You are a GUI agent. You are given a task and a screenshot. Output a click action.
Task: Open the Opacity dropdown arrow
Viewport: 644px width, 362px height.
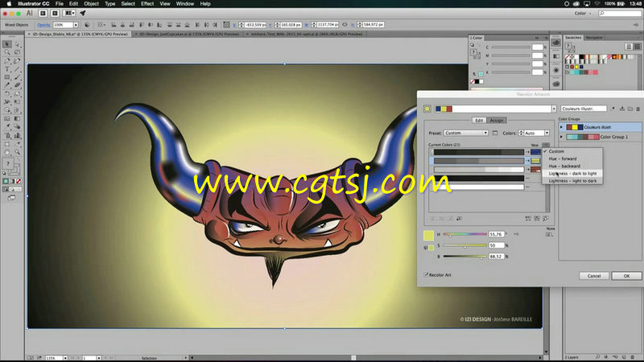pyautogui.click(x=76, y=25)
